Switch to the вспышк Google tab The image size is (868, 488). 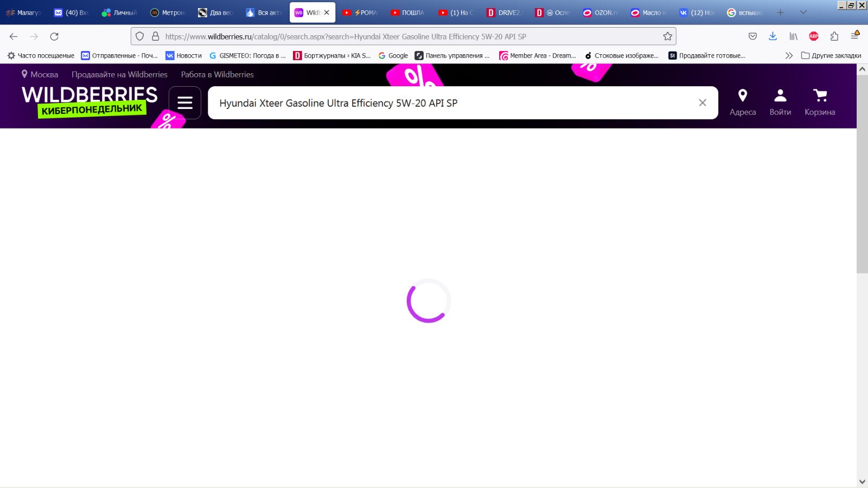point(744,12)
